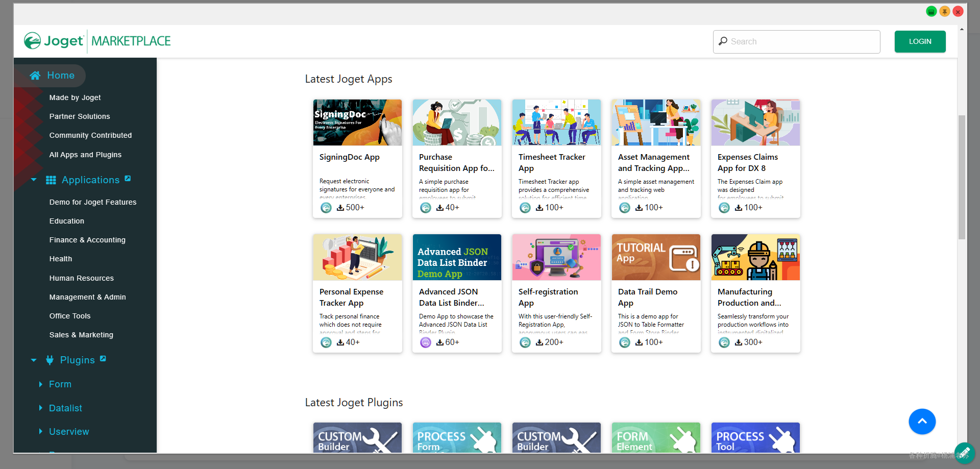Open Purchase Requisition App title link

[457, 163]
